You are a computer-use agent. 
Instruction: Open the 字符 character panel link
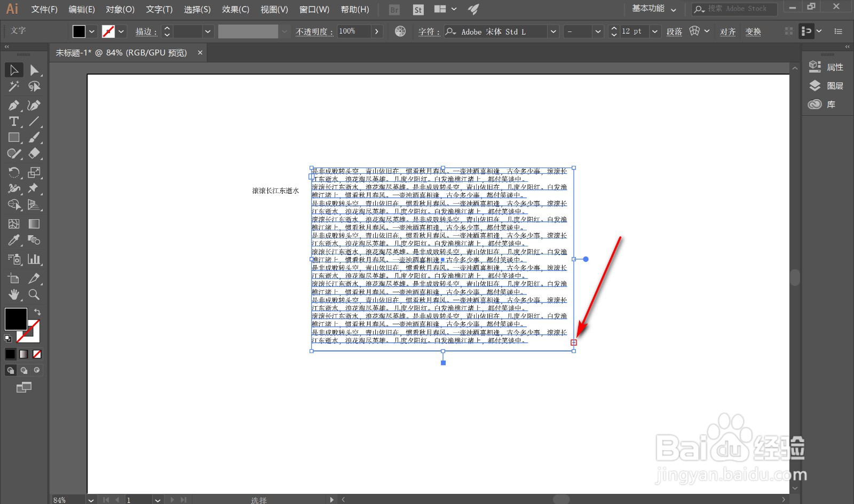(x=428, y=31)
